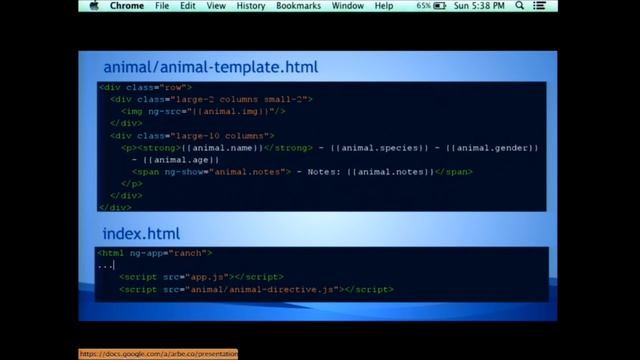
Task: Click the battery status icon
Action: click(x=440, y=6)
